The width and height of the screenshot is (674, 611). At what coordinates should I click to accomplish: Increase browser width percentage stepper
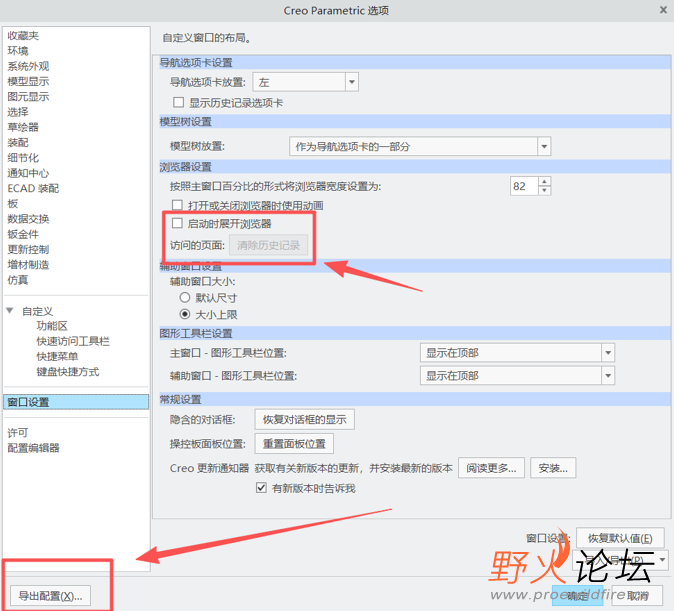[x=545, y=181]
